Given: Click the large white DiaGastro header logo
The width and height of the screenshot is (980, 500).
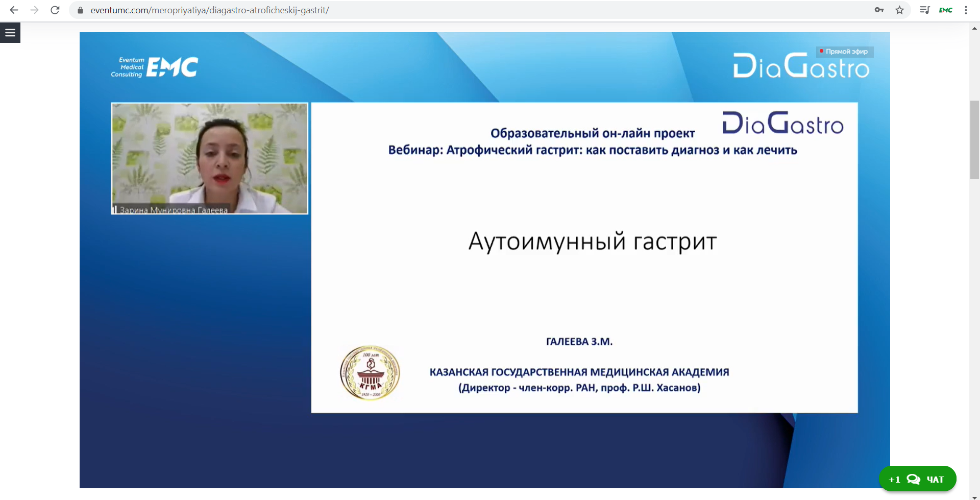Looking at the screenshot, I should pyautogui.click(x=800, y=67).
